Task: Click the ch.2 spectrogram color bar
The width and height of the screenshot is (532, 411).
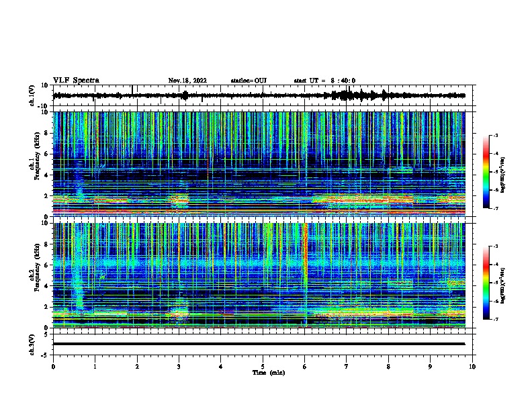Action: pyautogui.click(x=486, y=283)
